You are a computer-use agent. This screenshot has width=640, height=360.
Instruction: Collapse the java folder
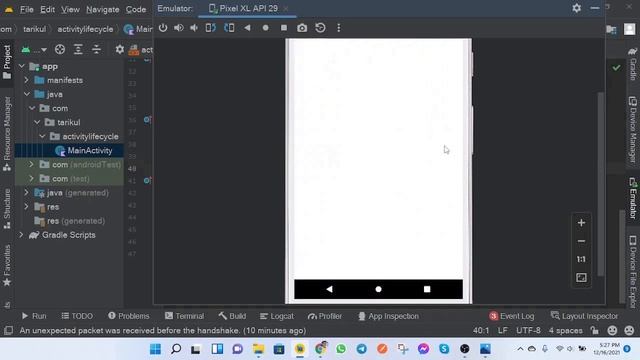tap(27, 94)
